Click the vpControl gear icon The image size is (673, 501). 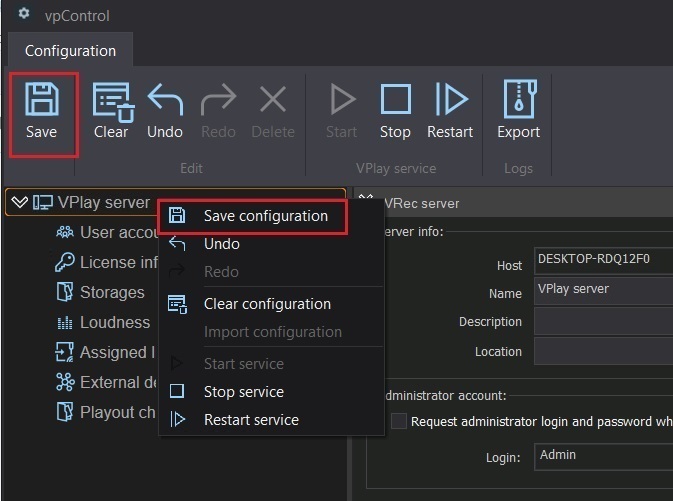(24, 13)
